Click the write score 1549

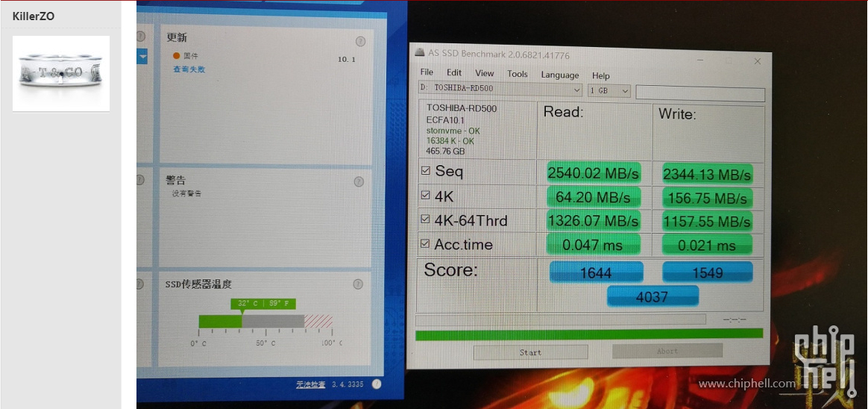[x=708, y=272]
